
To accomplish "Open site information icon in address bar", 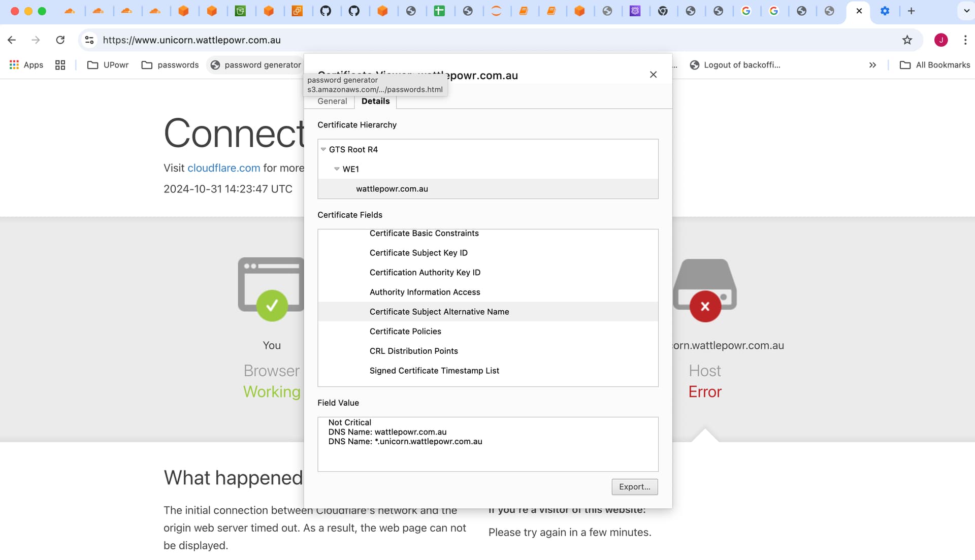I will tap(89, 40).
